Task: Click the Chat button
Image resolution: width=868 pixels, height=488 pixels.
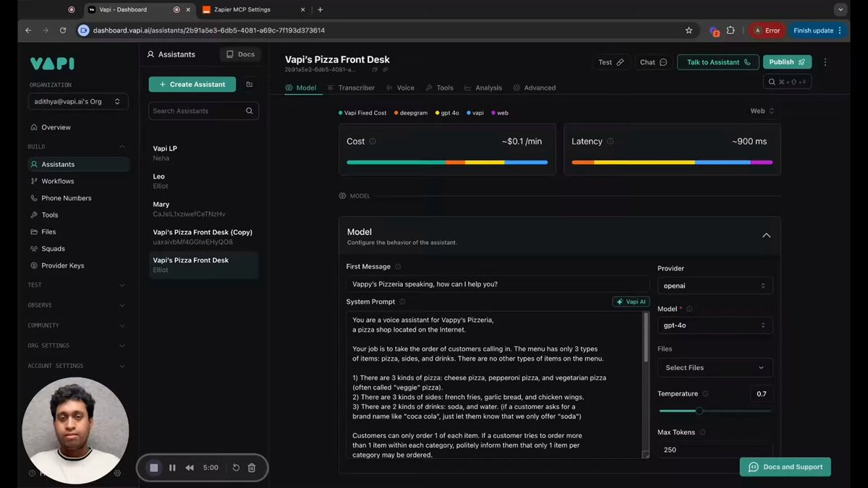Action: 653,62
